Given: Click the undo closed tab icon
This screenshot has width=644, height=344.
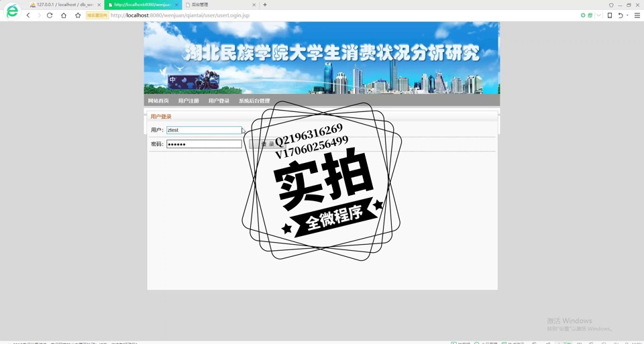Looking at the screenshot, I should click(x=621, y=15).
